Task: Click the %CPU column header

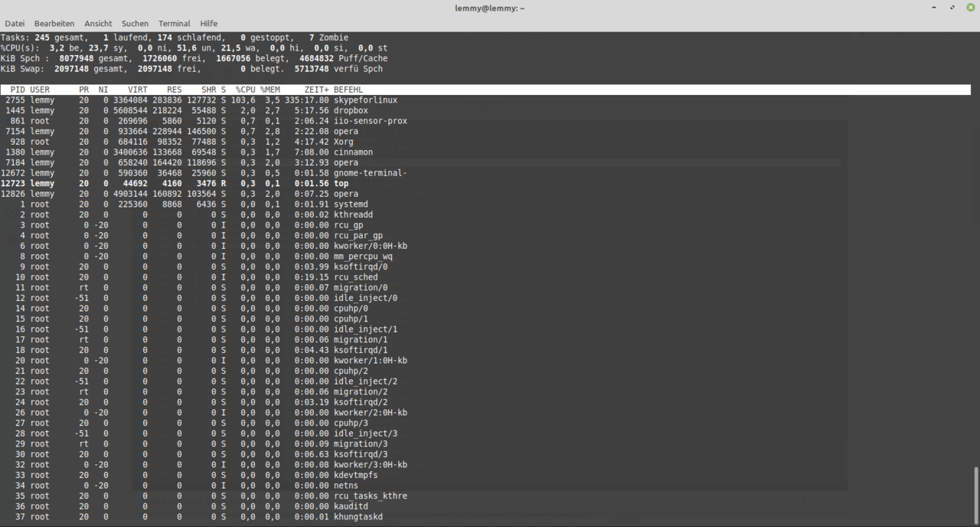Action: (245, 90)
